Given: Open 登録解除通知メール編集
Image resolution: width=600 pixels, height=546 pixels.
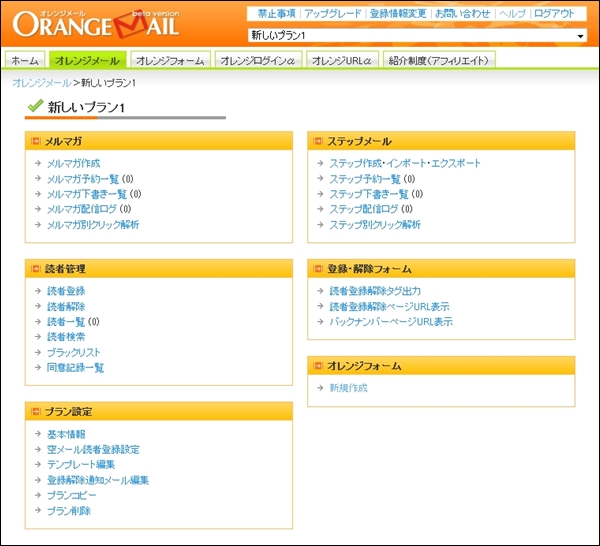Looking at the screenshot, I should tap(98, 480).
